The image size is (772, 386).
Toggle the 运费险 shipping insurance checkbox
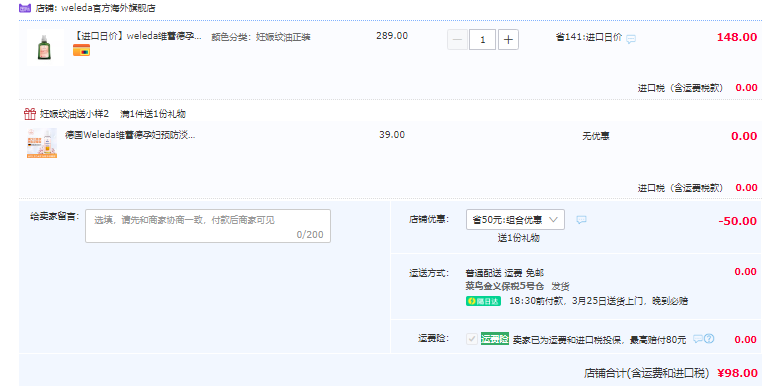tap(472, 339)
